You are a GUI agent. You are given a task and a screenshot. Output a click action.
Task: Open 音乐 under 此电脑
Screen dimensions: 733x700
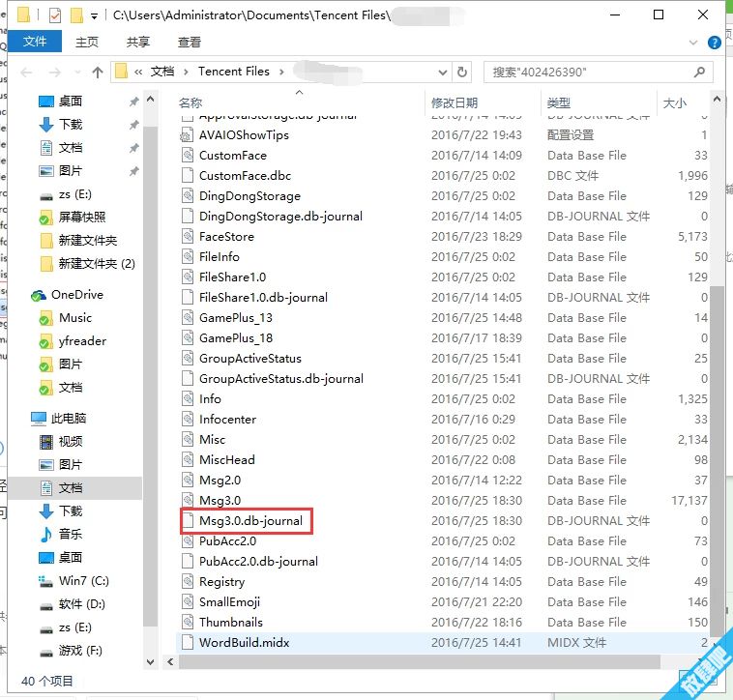point(71,534)
